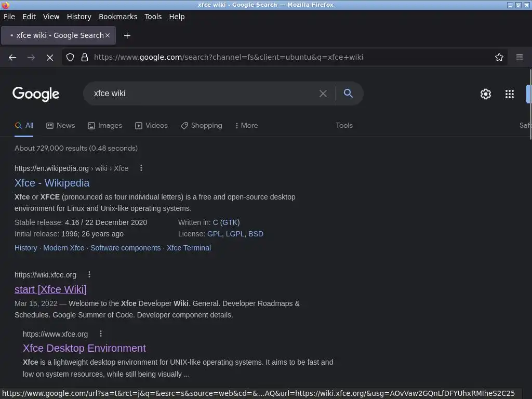This screenshot has height=399, width=532.
Task: Minimize the Firefox window
Action: [510, 5]
